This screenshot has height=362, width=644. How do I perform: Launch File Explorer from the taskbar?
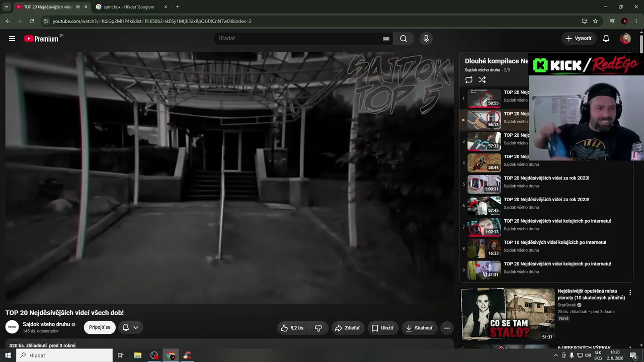point(138,355)
